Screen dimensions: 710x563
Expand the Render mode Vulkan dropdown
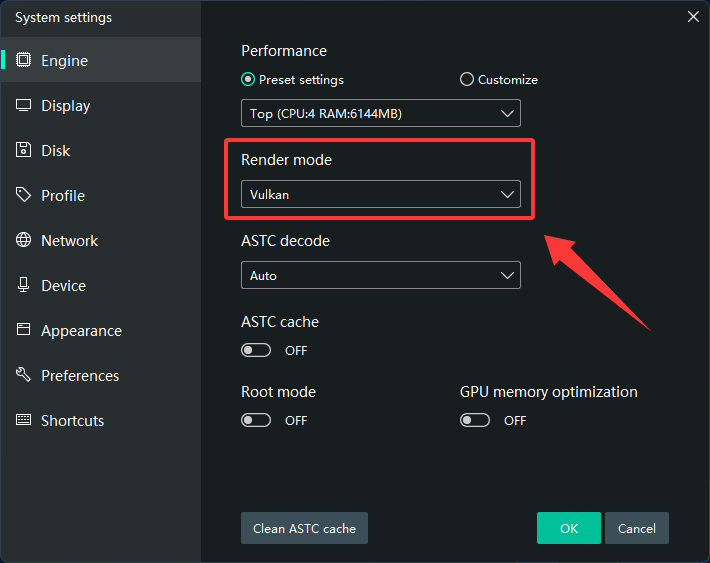(x=380, y=195)
